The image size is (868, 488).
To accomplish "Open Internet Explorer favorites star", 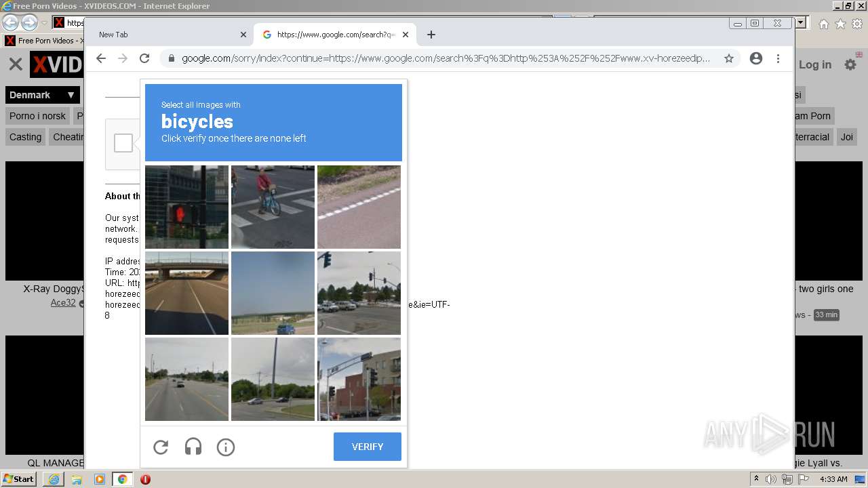I will pyautogui.click(x=840, y=24).
